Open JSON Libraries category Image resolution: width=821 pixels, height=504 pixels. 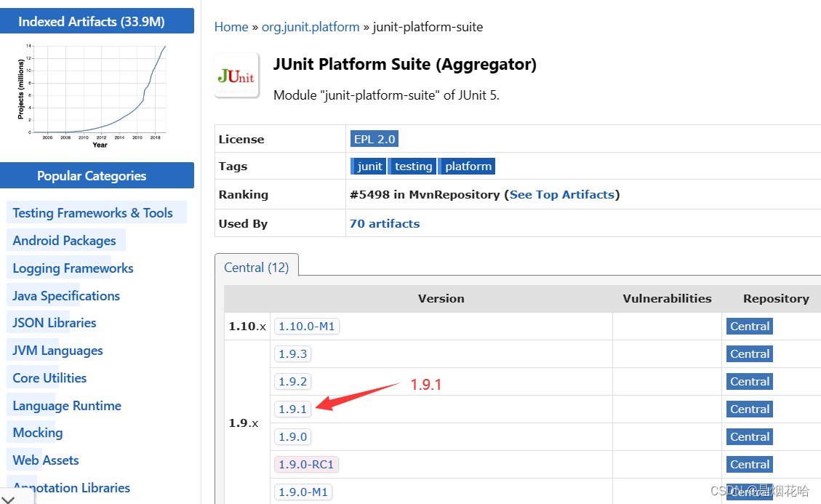coord(55,323)
